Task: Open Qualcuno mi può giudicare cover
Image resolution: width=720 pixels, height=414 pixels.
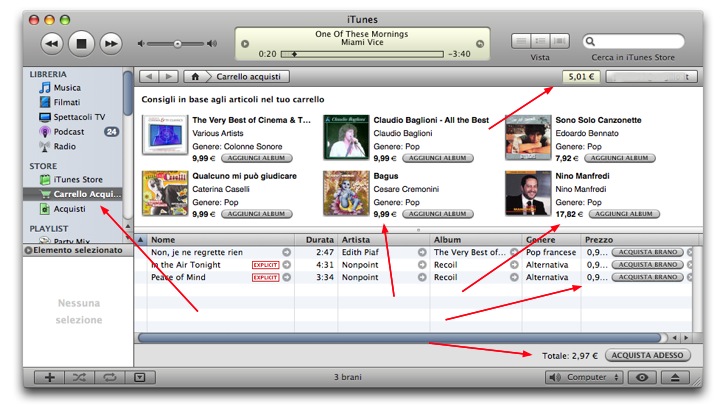Action: [165, 193]
